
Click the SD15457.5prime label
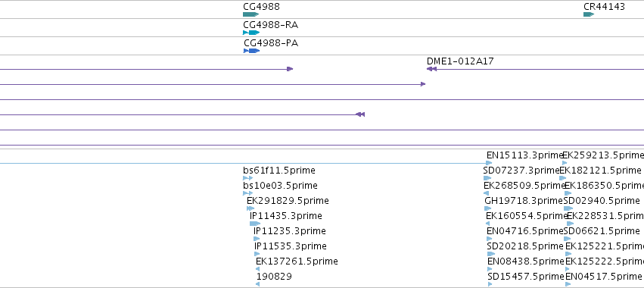coord(527,277)
